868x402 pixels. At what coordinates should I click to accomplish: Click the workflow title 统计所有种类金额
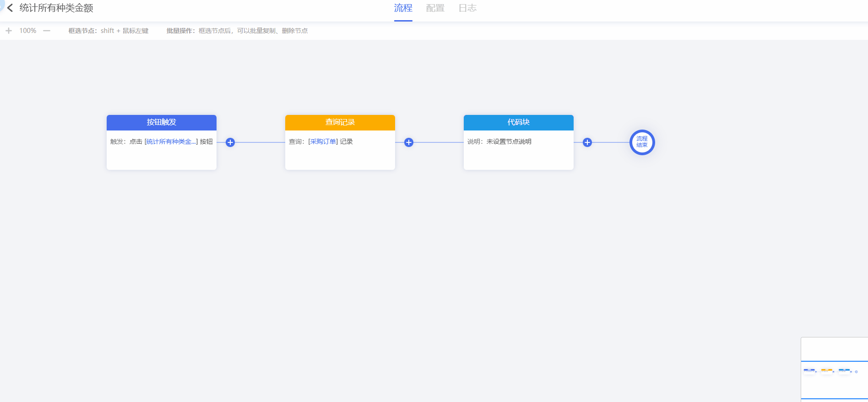click(x=56, y=8)
